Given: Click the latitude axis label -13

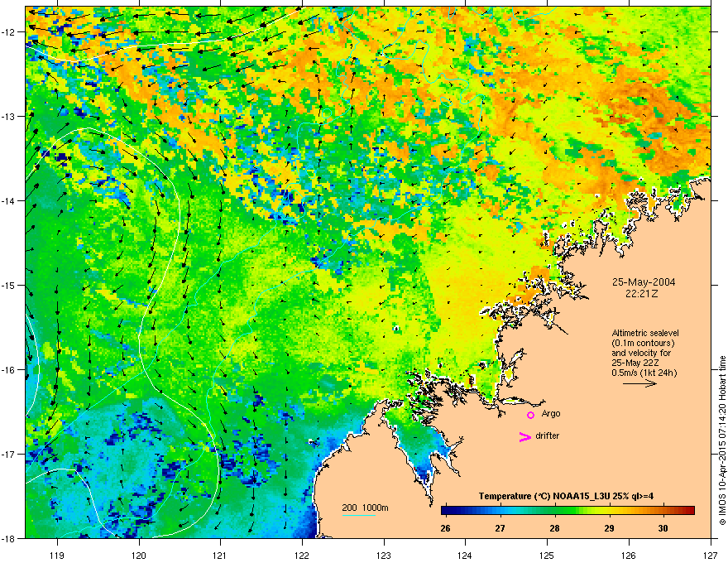Looking at the screenshot, I should tap(9, 116).
